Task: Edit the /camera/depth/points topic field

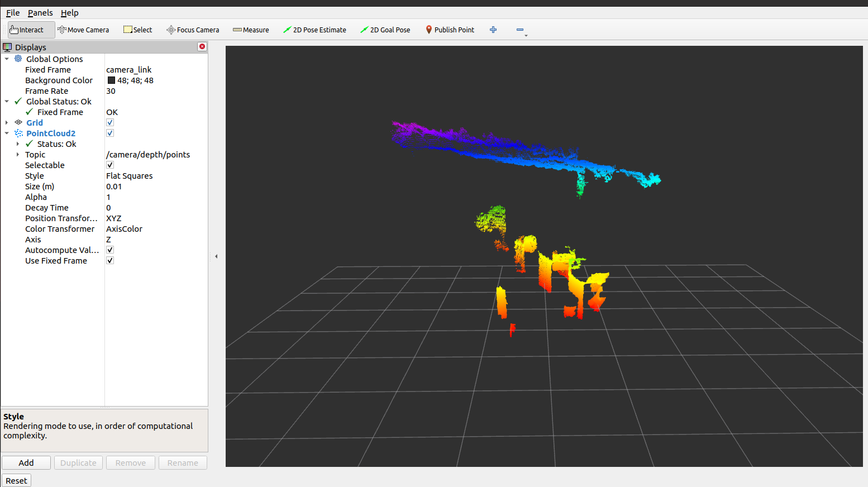Action: (156, 154)
